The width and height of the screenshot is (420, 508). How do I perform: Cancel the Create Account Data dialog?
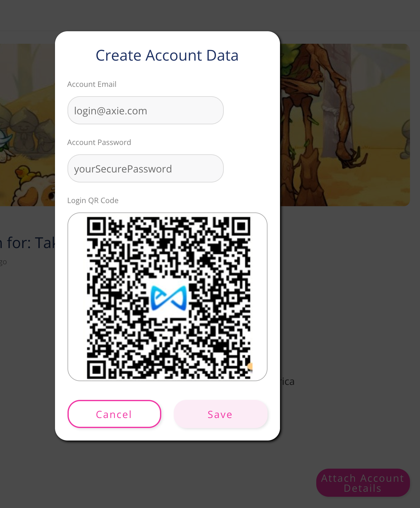pyautogui.click(x=114, y=414)
